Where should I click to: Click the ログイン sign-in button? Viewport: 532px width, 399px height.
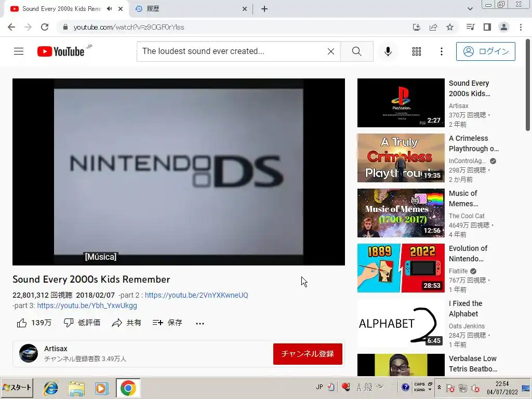click(486, 51)
